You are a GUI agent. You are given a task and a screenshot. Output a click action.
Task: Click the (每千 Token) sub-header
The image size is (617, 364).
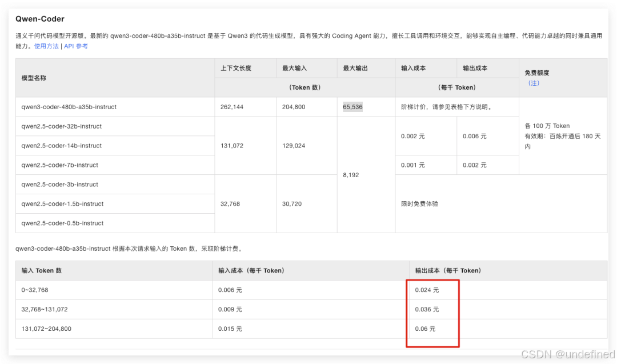tap(457, 87)
